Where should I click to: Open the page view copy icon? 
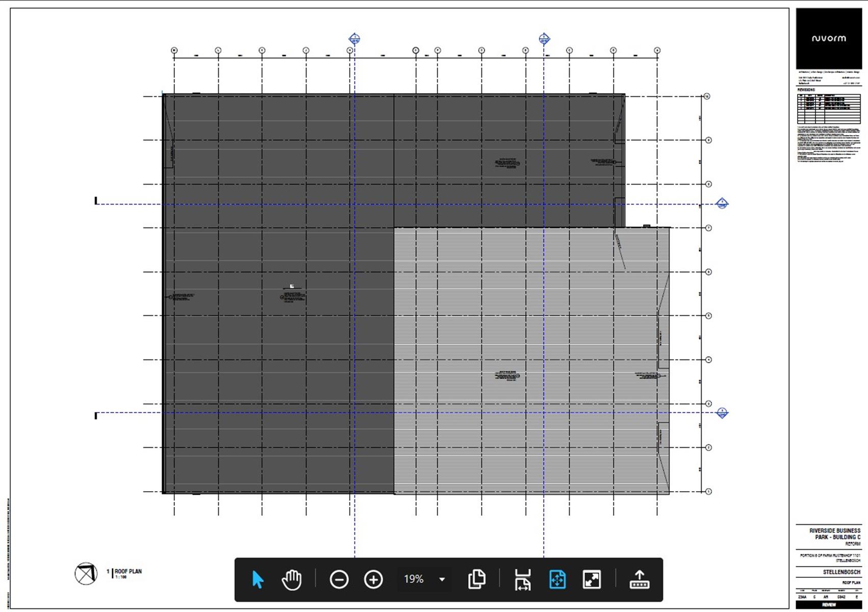tap(477, 579)
